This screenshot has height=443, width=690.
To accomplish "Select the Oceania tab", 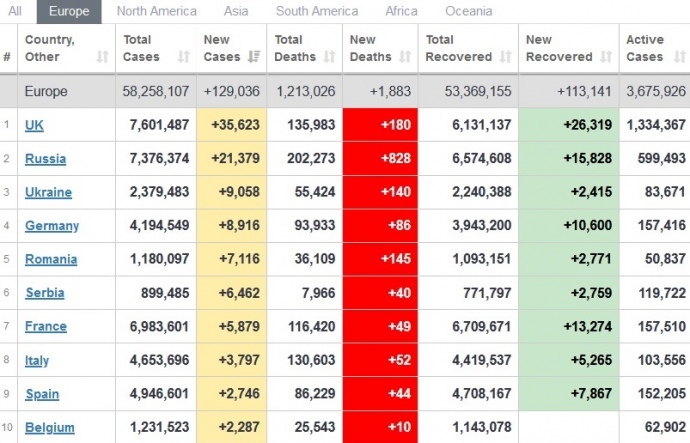I will pos(468,12).
